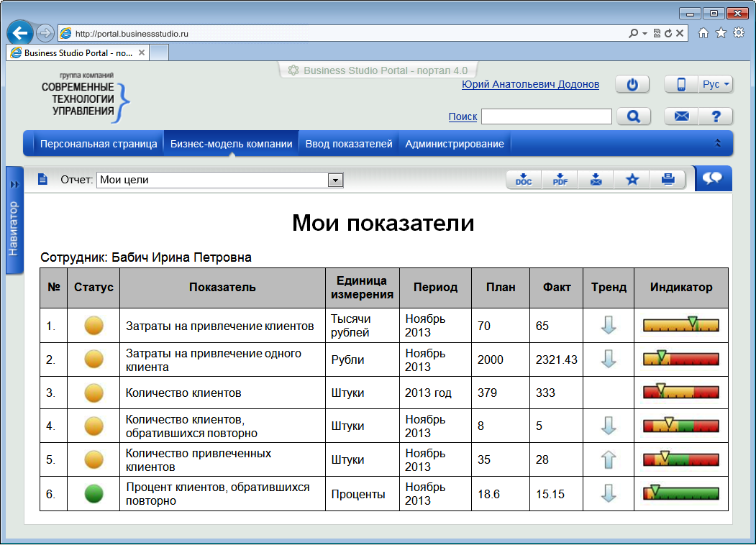Print the current report
756x545 pixels.
(x=668, y=180)
